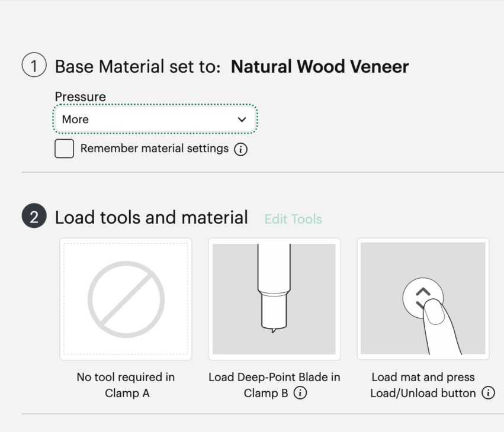Open the Pressure dropdown showing More

pyautogui.click(x=154, y=119)
